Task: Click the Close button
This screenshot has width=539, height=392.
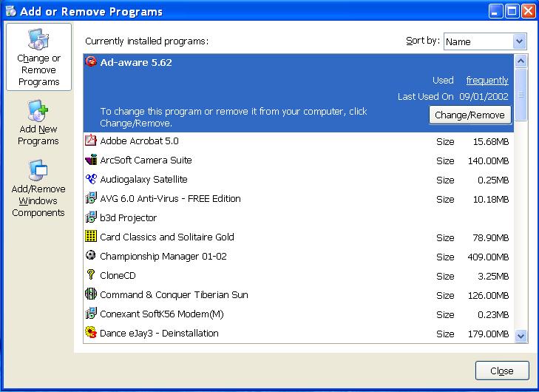Action: coord(502,371)
